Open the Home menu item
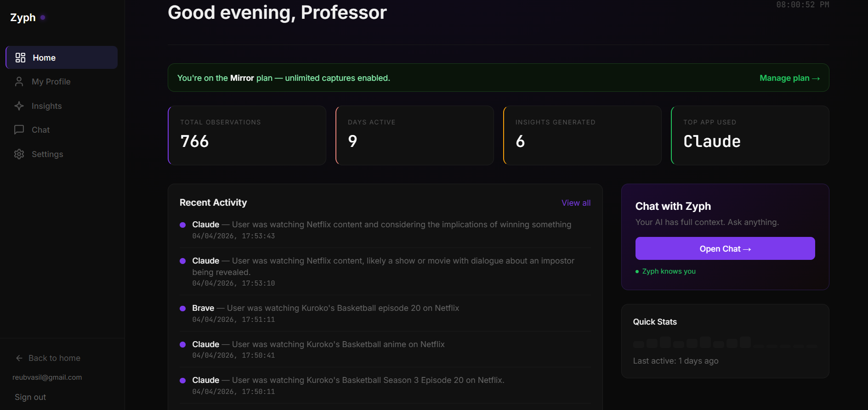The height and width of the screenshot is (410, 868). [x=62, y=57]
